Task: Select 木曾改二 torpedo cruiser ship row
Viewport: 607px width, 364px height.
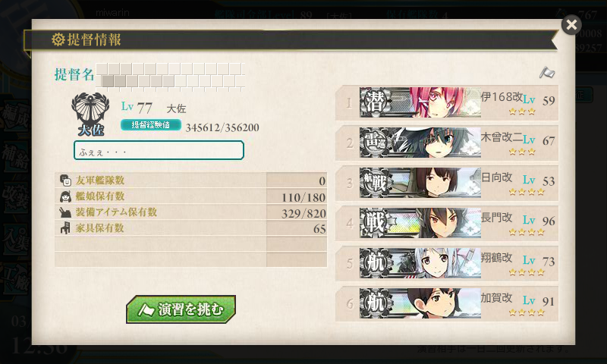Action: [447, 143]
